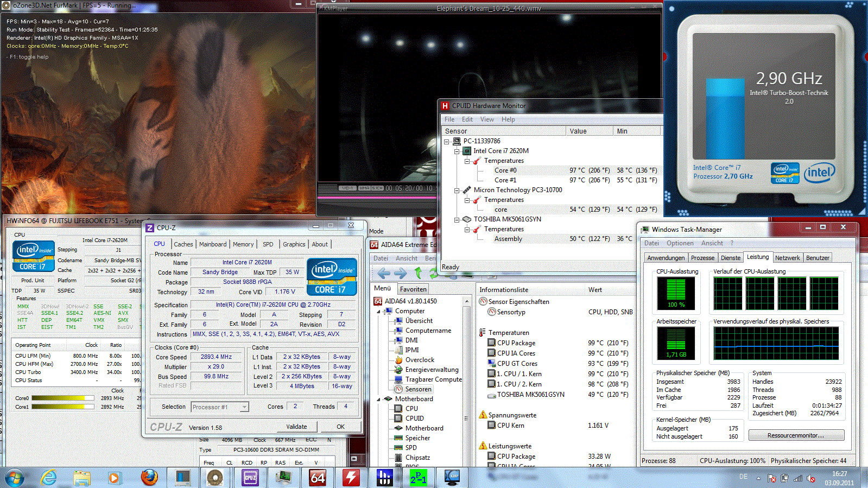Screen dimensions: 868x488
Task: Collapse Micron Technology PC3-10700 node
Action: point(457,191)
